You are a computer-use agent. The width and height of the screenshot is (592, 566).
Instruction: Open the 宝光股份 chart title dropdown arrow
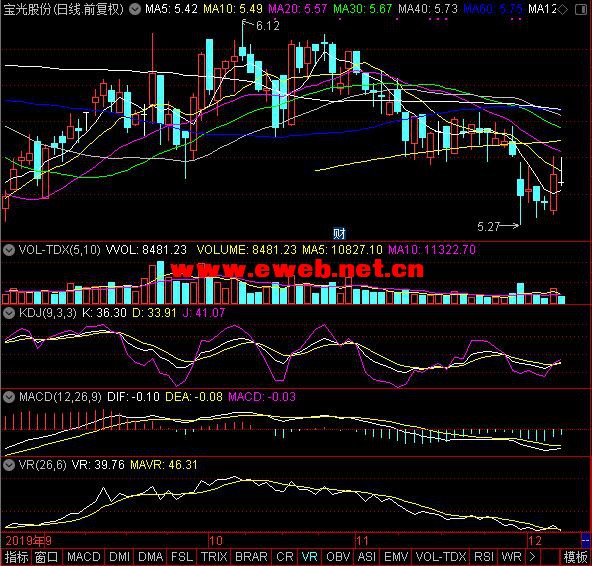(135, 9)
